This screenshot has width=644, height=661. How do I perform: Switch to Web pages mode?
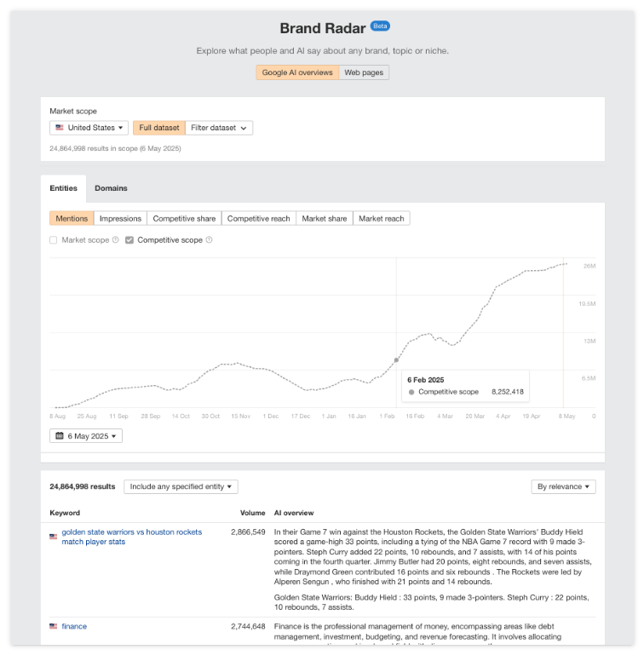click(x=364, y=72)
